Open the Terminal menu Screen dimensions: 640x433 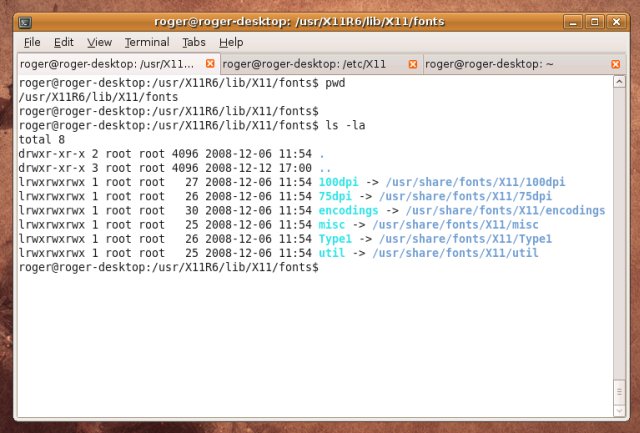[147, 42]
